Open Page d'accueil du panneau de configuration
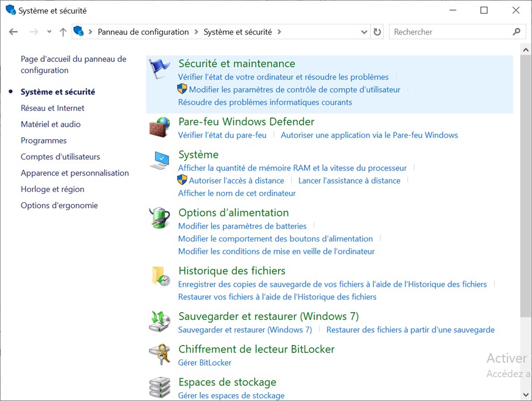Screen dimensions: 532x401 (x=73, y=64)
